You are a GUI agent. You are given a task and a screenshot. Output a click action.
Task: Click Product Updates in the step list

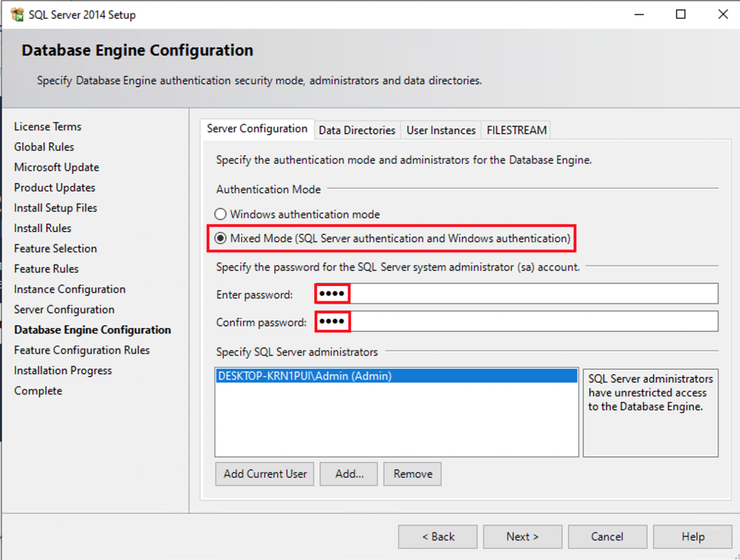click(x=55, y=188)
